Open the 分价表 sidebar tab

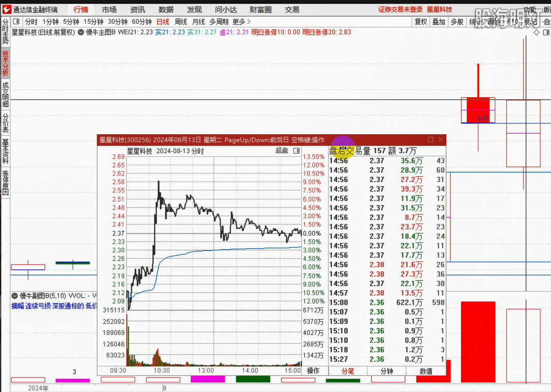[5, 123]
